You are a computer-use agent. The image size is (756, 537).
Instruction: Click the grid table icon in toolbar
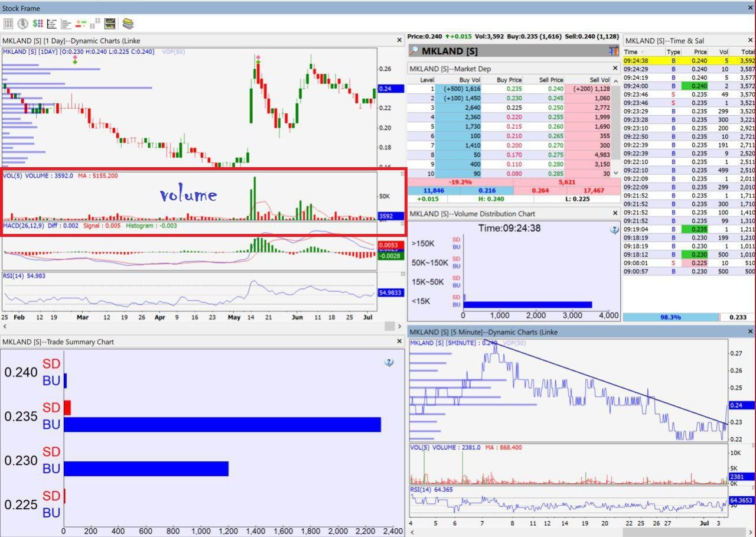coord(8,24)
